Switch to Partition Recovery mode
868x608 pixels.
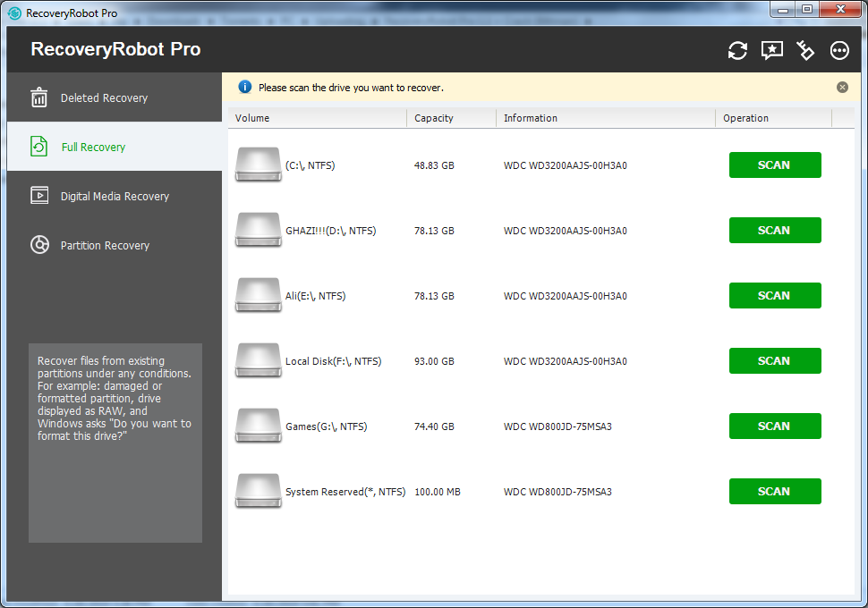tap(115, 245)
